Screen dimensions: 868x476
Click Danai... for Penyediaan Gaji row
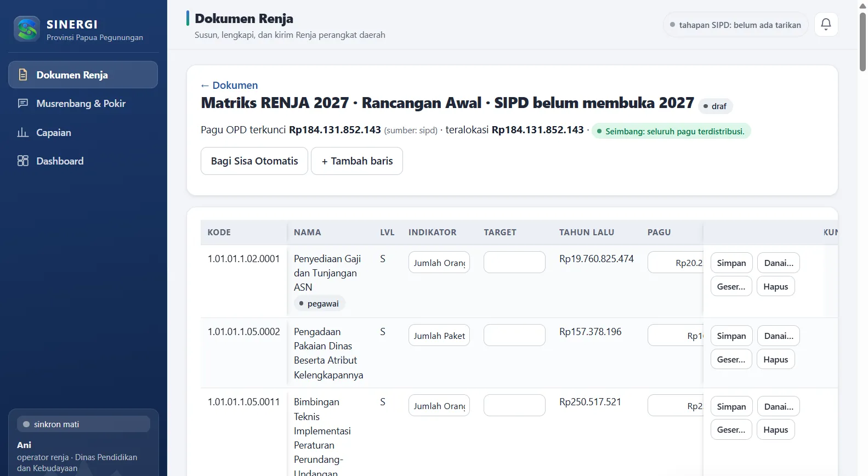pyautogui.click(x=779, y=263)
